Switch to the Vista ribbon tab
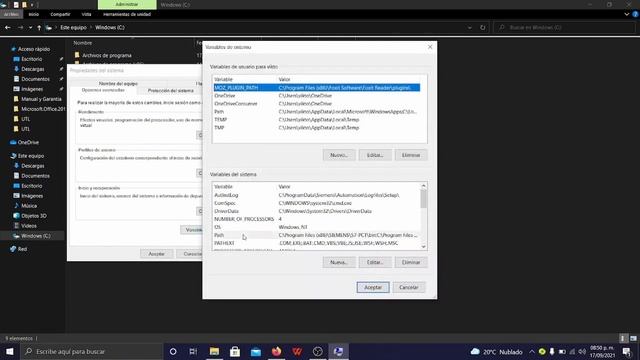Screen dimensions: 640x360 pos(86,14)
